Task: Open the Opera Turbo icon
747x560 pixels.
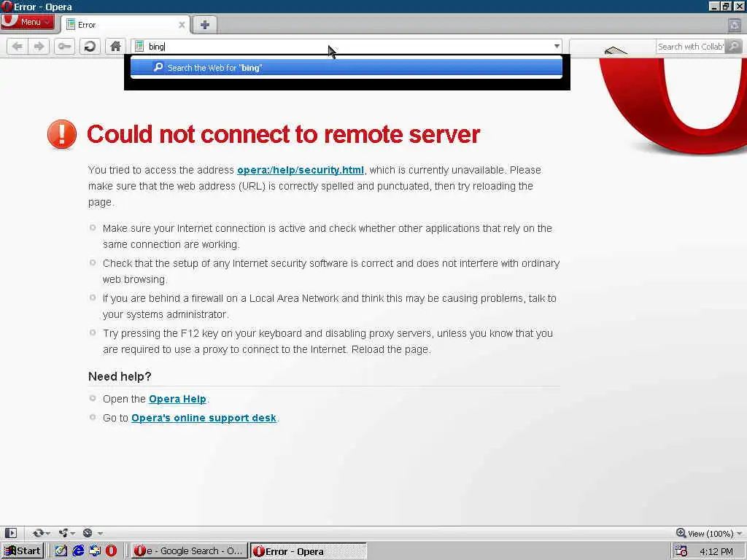Action: coord(88,533)
